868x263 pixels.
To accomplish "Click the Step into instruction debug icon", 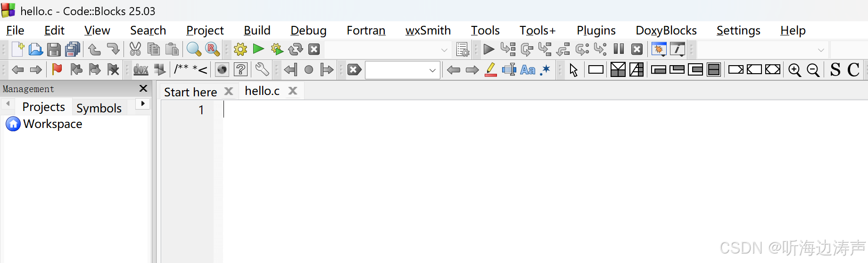I will click(x=600, y=49).
